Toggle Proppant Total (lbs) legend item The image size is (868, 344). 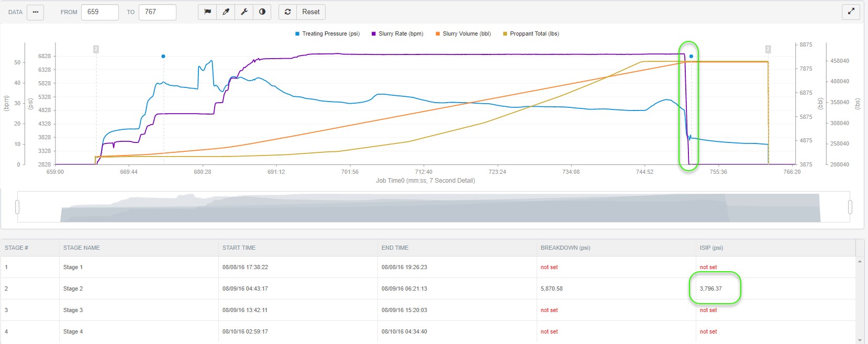[531, 34]
